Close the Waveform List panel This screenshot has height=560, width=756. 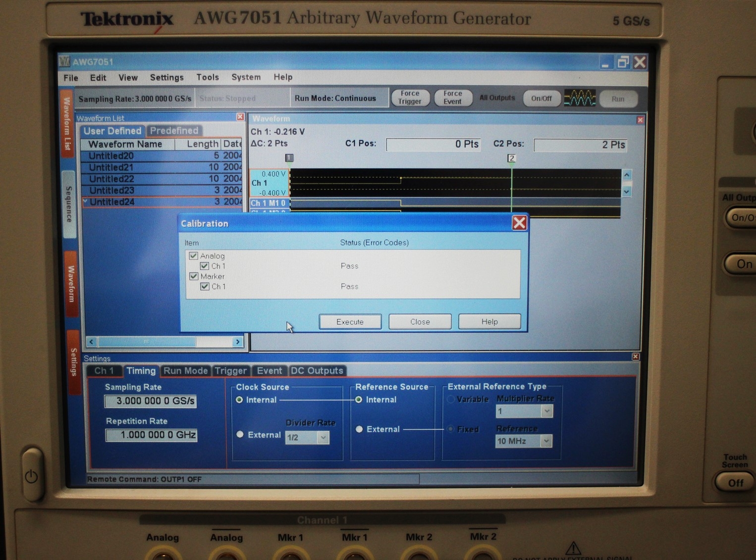[240, 117]
